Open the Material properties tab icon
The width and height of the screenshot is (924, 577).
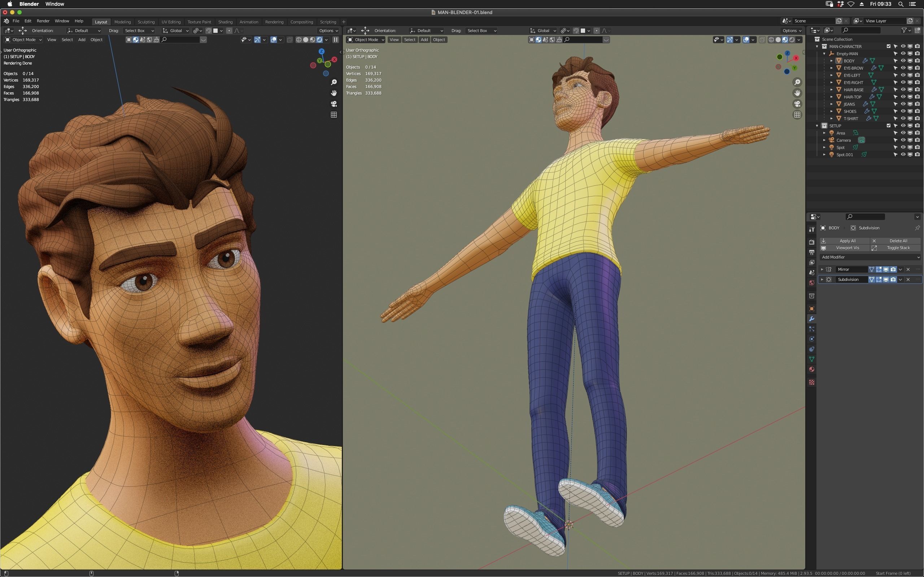pyautogui.click(x=812, y=369)
